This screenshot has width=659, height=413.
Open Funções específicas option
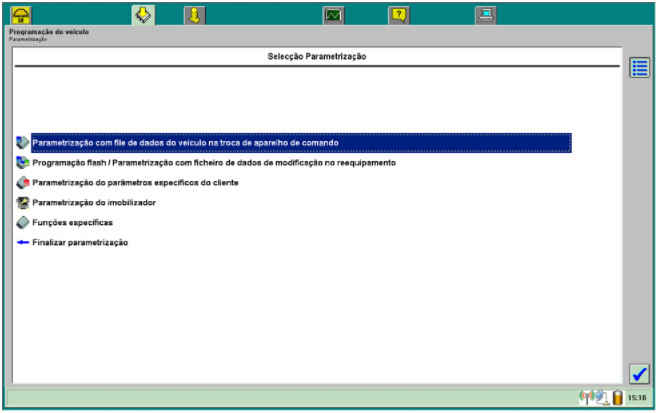pyautogui.click(x=72, y=222)
